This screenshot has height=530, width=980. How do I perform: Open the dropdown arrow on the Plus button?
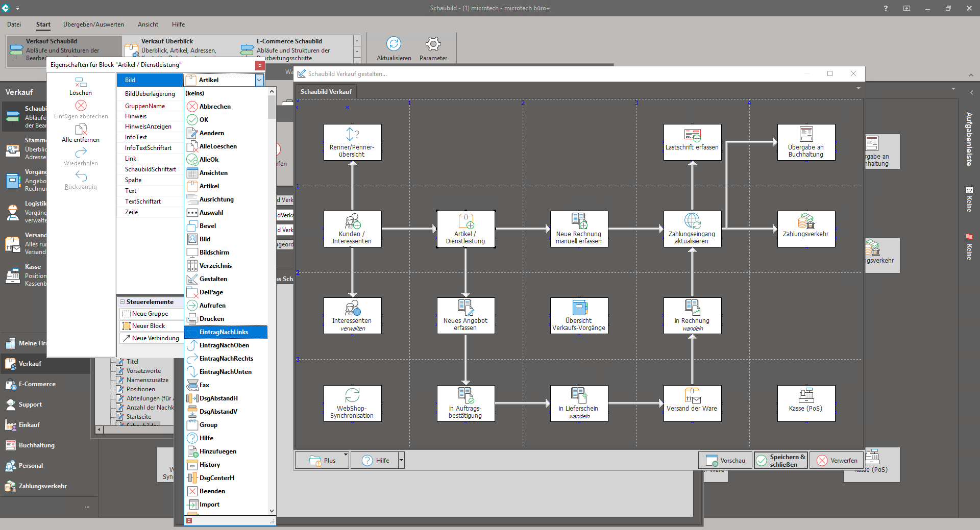(x=346, y=455)
